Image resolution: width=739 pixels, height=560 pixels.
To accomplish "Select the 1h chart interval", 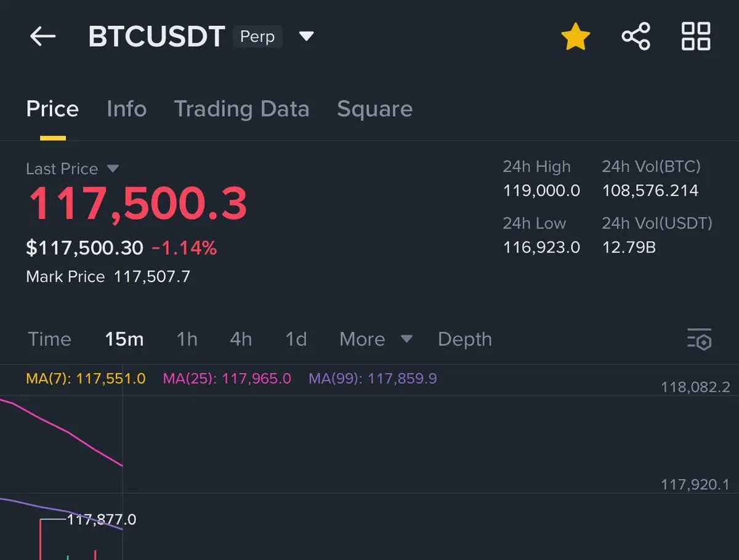I will pos(187,339).
